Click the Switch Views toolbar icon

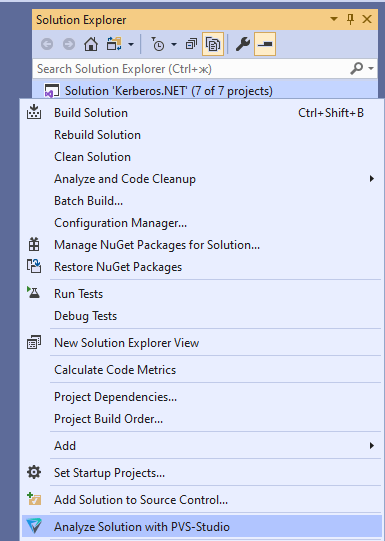(114, 44)
